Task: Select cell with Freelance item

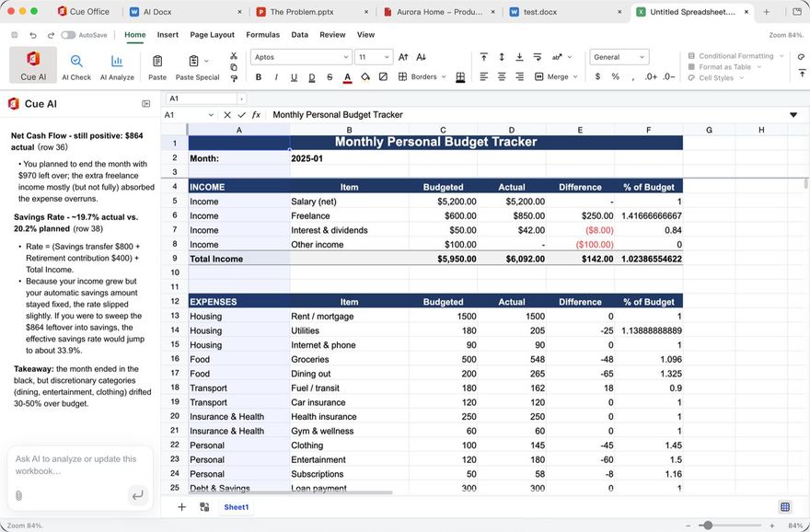Action: tap(349, 216)
